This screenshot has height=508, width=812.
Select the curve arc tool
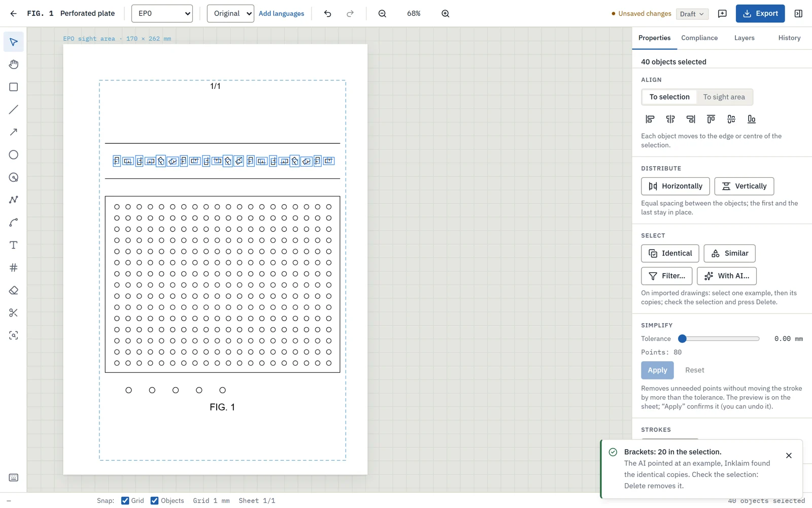tap(14, 223)
